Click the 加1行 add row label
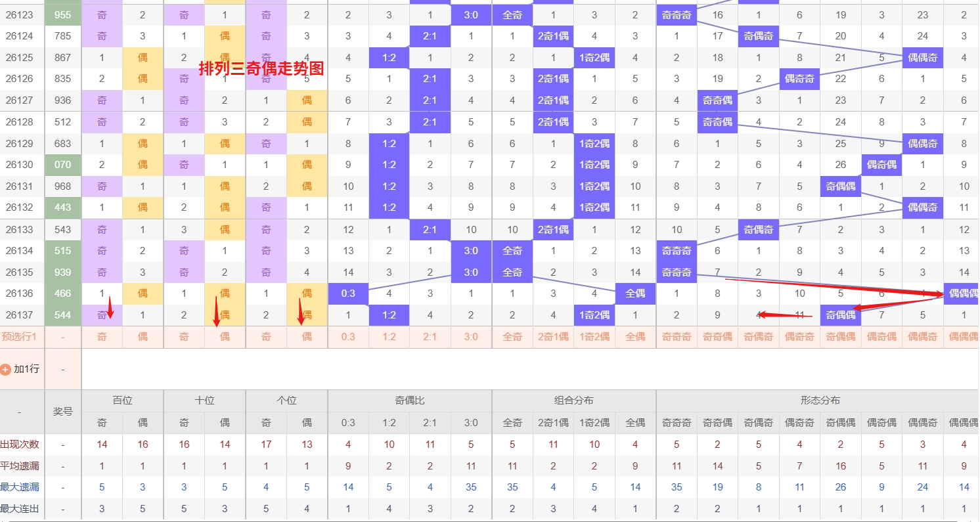 click(x=26, y=369)
